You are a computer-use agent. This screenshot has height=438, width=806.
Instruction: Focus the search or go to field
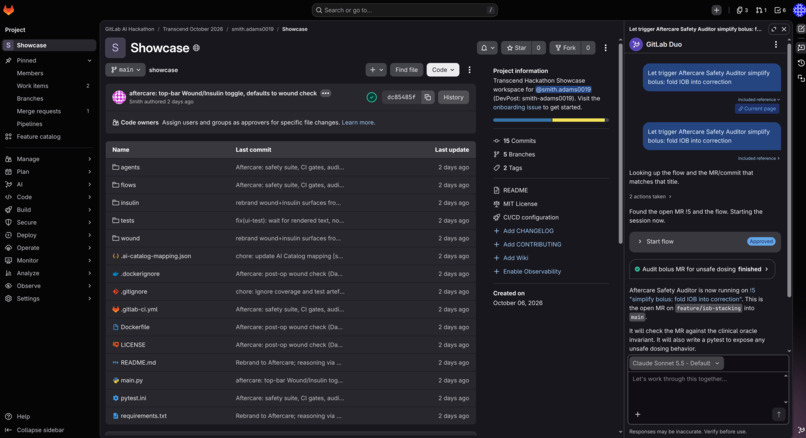[x=405, y=10]
